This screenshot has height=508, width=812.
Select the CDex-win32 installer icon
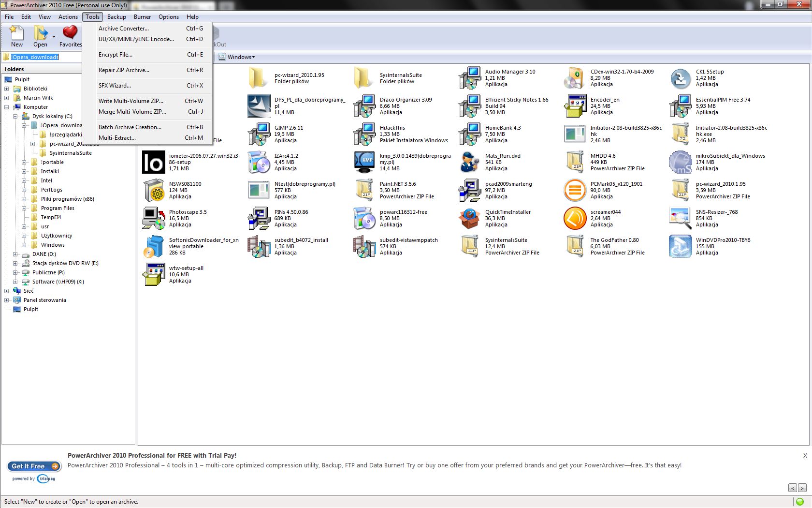(x=575, y=78)
